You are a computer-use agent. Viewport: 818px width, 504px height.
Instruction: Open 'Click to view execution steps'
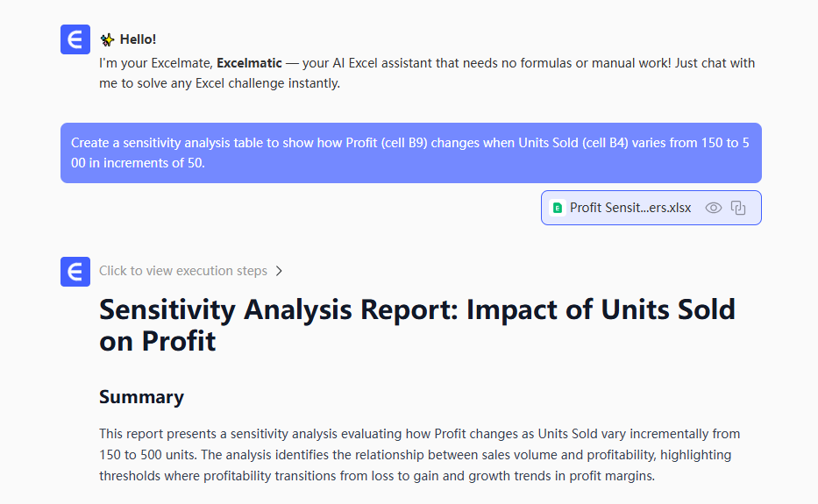pyautogui.click(x=183, y=271)
